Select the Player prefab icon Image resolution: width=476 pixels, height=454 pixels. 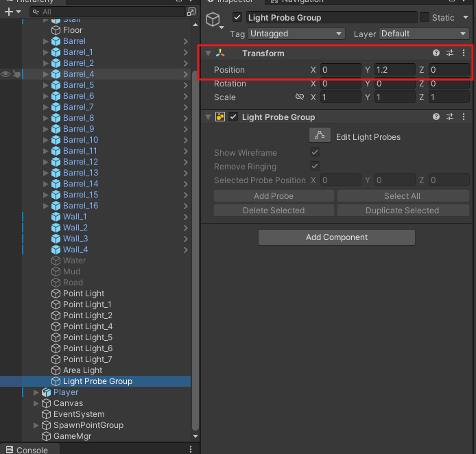click(x=46, y=392)
